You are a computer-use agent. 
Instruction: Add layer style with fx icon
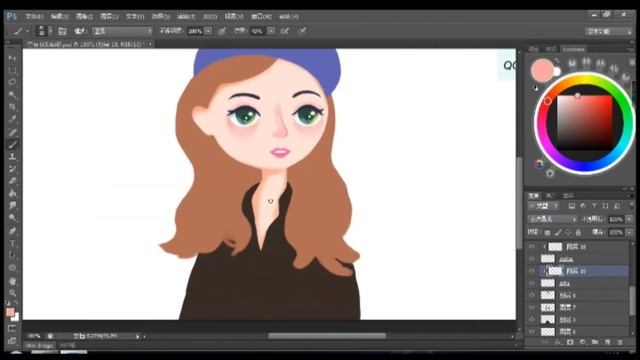coord(558,342)
